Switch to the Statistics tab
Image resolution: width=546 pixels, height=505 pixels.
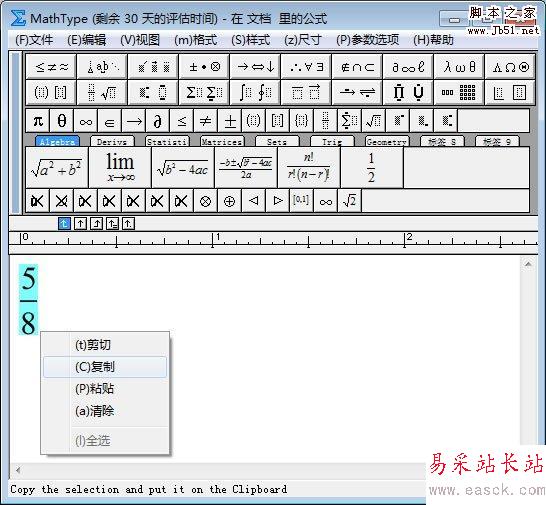point(167,141)
